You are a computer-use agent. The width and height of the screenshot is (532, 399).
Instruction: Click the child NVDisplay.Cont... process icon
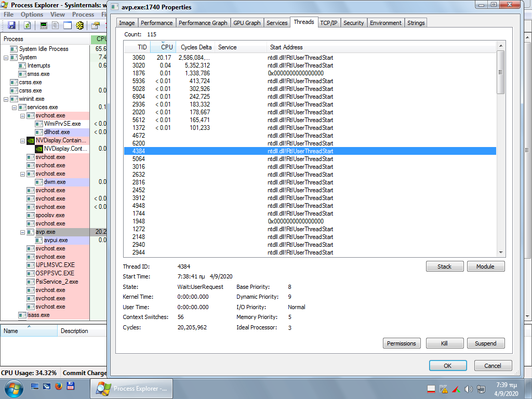[x=39, y=149]
